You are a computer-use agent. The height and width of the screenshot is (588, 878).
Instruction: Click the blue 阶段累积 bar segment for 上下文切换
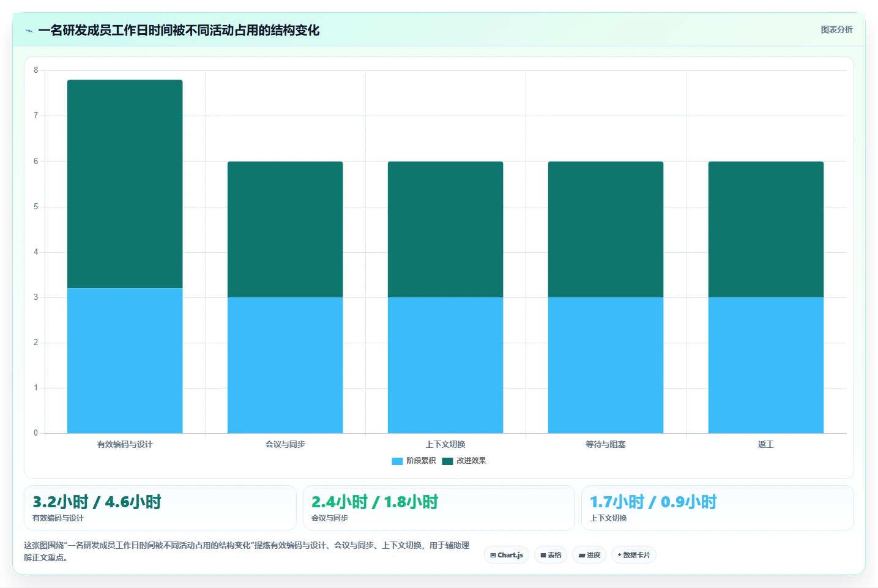[445, 365]
